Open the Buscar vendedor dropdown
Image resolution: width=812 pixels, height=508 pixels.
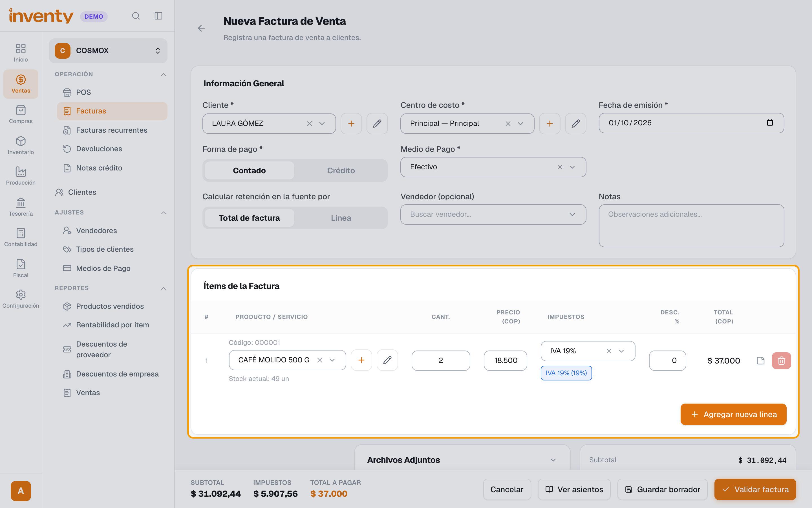(x=493, y=214)
